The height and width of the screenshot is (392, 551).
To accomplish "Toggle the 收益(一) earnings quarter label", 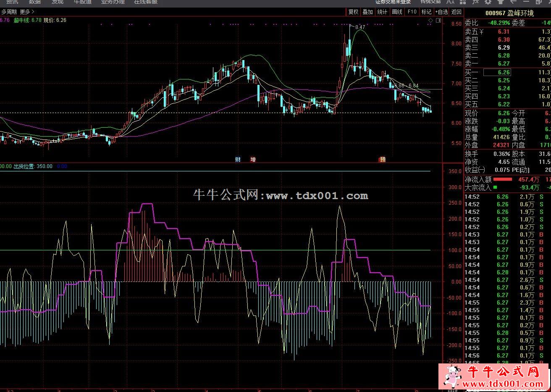I will pyautogui.click(x=475, y=170).
